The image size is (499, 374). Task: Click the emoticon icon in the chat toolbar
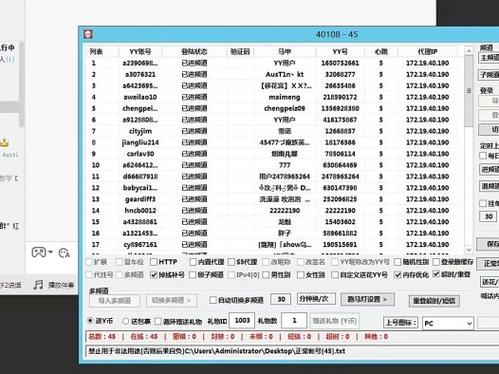pos(64,253)
